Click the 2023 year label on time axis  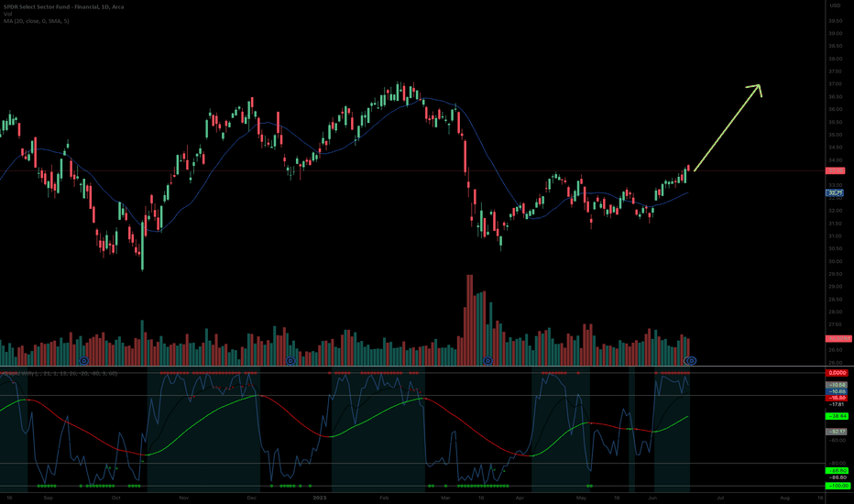(320, 498)
